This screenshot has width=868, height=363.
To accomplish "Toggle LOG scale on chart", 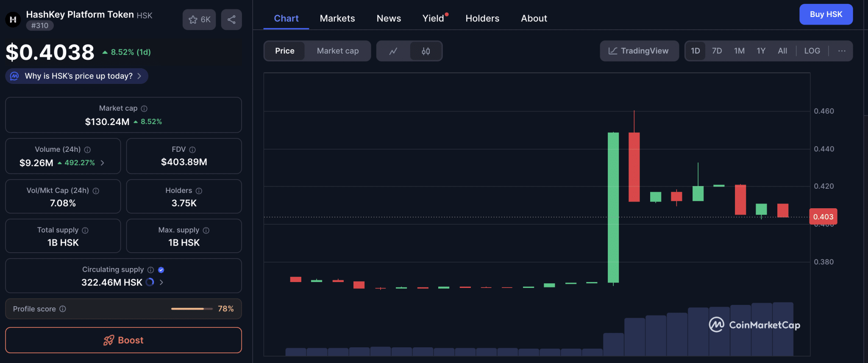I will click(x=812, y=51).
